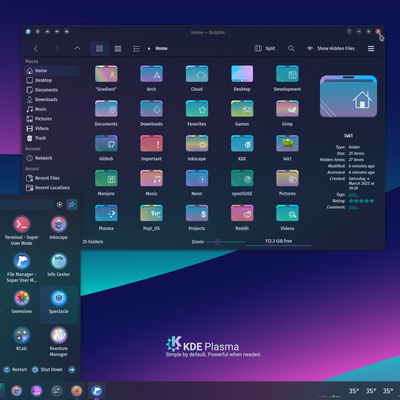Toggle Split view

click(x=265, y=49)
